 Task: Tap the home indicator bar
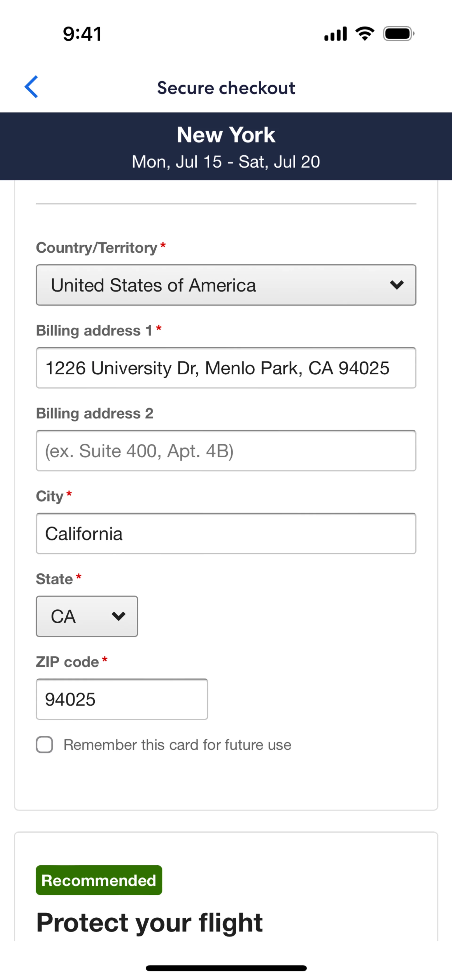pyautogui.click(x=226, y=968)
